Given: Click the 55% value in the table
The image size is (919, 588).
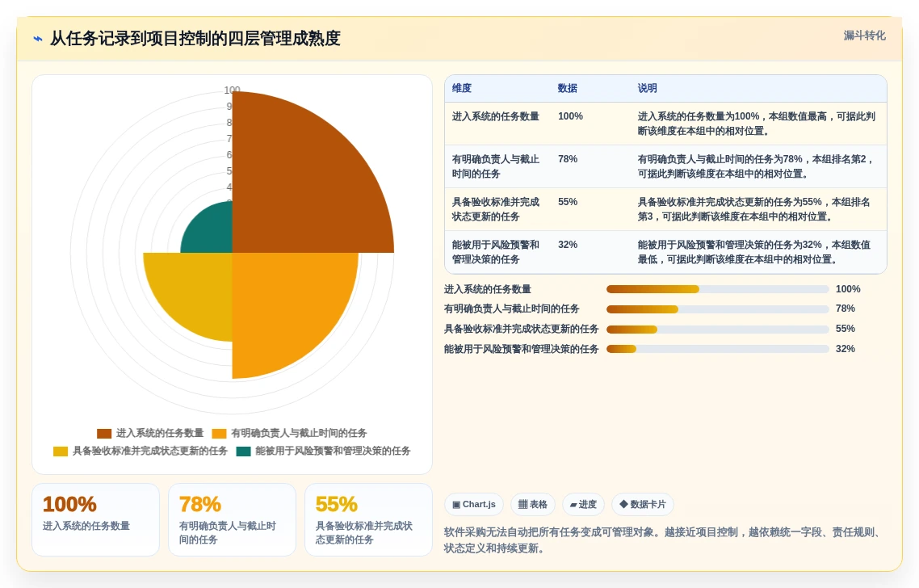Looking at the screenshot, I should (568, 202).
